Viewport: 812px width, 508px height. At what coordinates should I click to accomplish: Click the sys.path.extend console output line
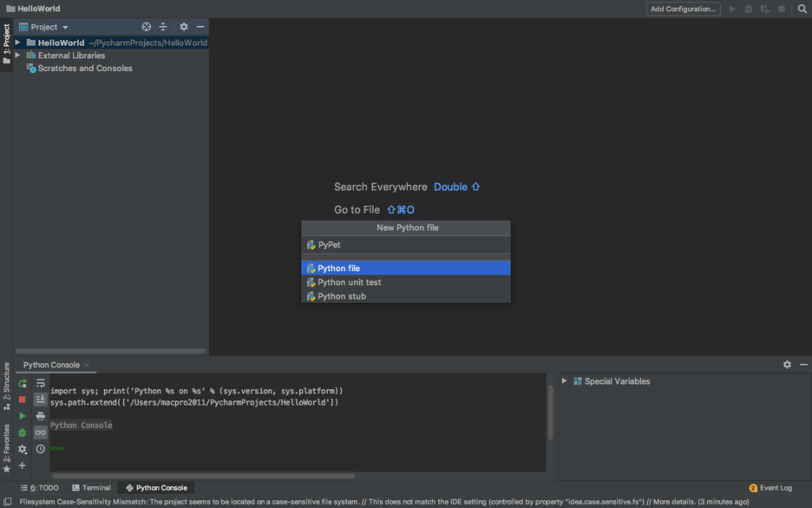194,402
